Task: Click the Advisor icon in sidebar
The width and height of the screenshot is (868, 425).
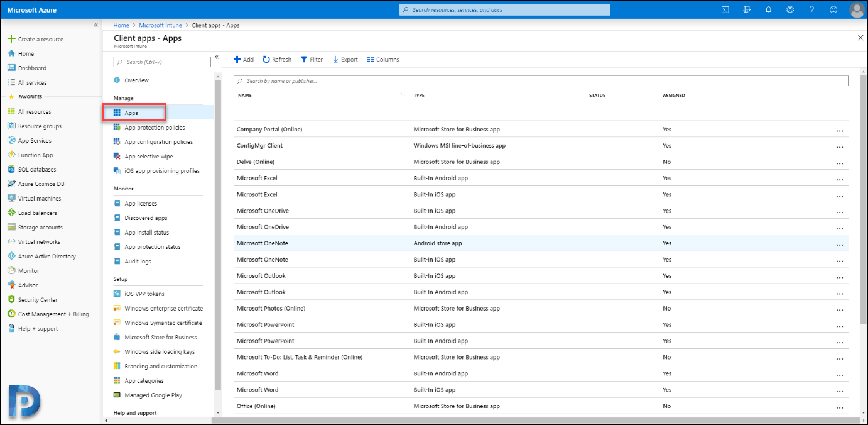Action: coord(11,285)
